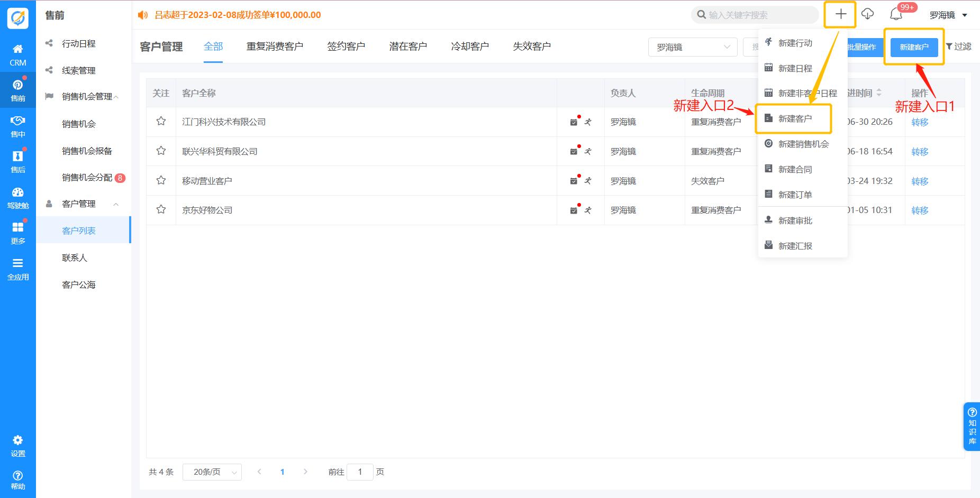Open the 更多 more apps module
The image size is (980, 498).
click(x=17, y=233)
